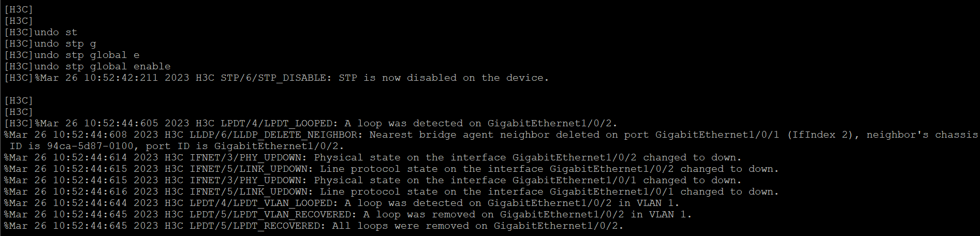The height and width of the screenshot is (236, 980).
Task: Click LINK_UPDOWN entry for GigabitEthernet1/0/1
Action: (391, 191)
